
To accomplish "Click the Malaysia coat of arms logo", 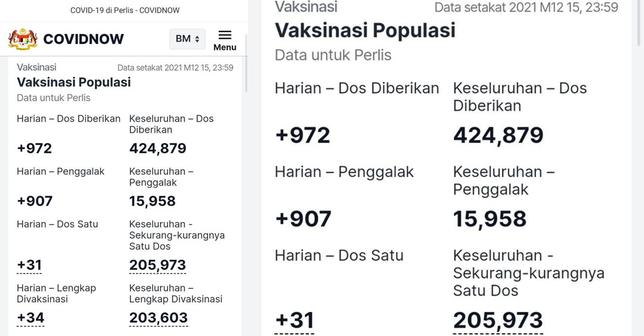I will 23,39.
